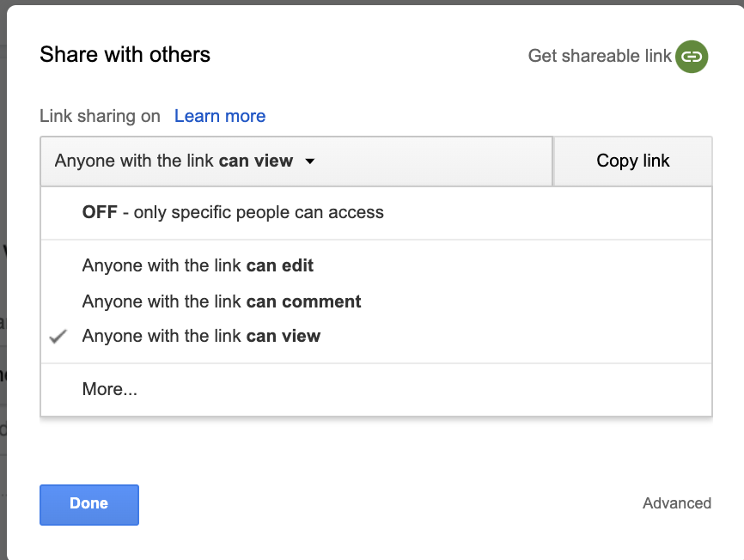This screenshot has height=560, width=744.
Task: Pick Anyone with the link can view
Action: 201,337
